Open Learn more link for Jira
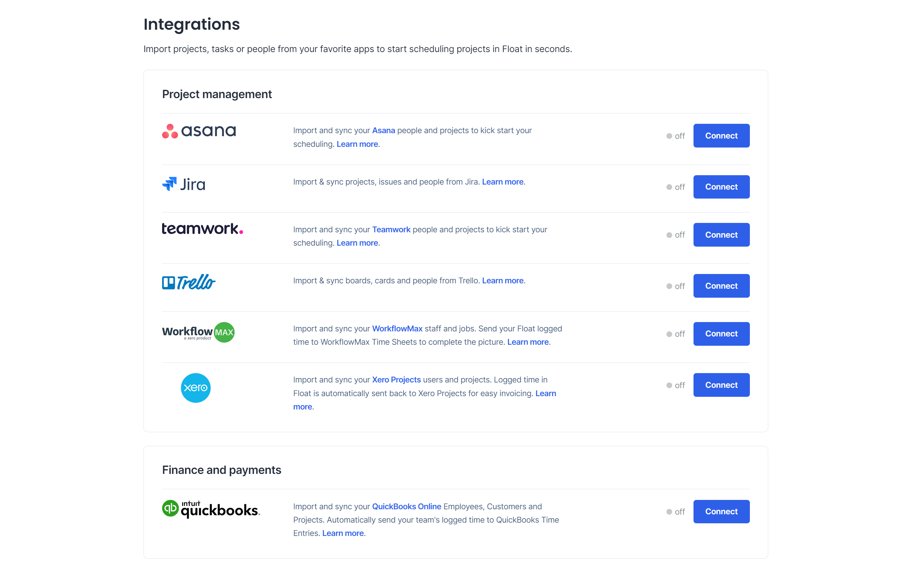The height and width of the screenshot is (568, 924). pyautogui.click(x=502, y=182)
